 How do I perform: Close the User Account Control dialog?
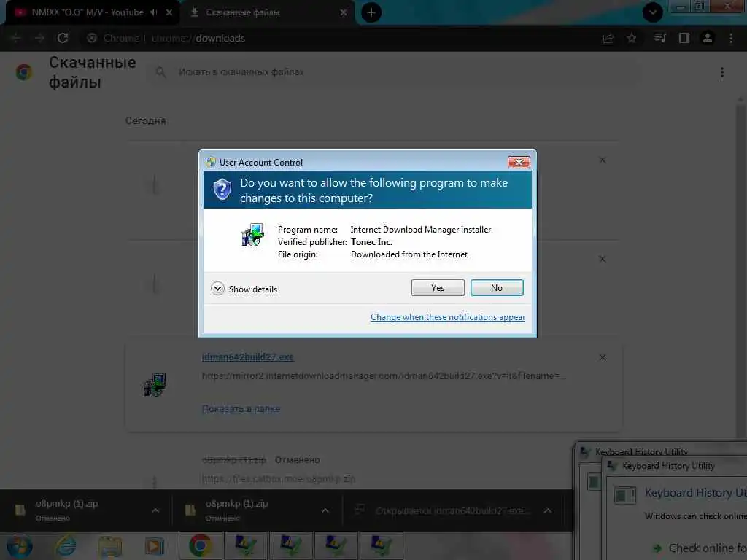pyautogui.click(x=519, y=163)
